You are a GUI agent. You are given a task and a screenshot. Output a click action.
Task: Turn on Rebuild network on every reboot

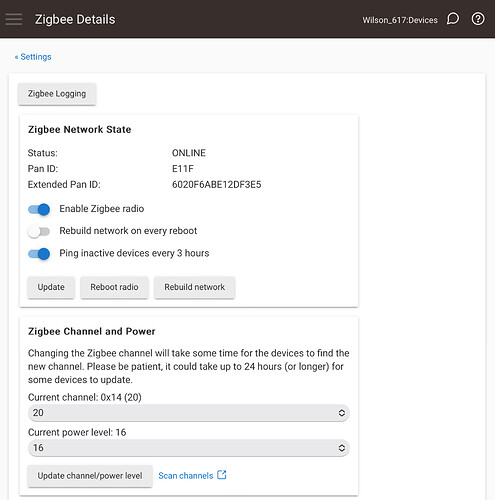tap(39, 232)
